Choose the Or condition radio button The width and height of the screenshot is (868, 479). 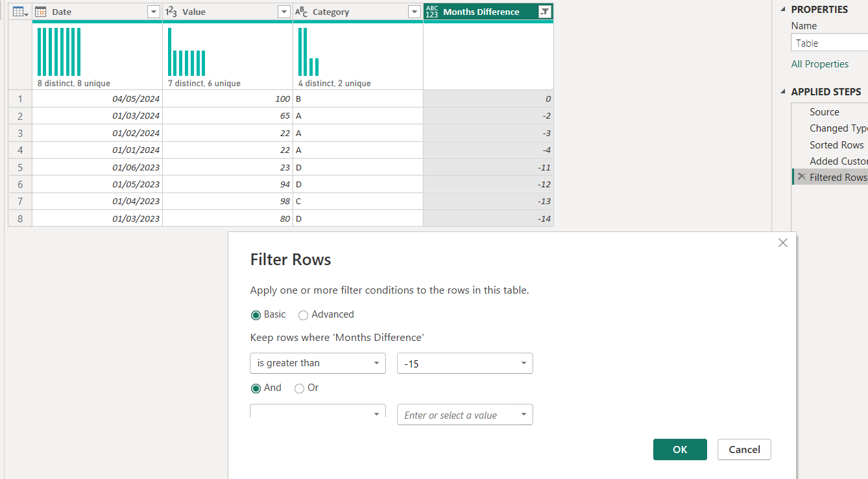[x=299, y=388]
